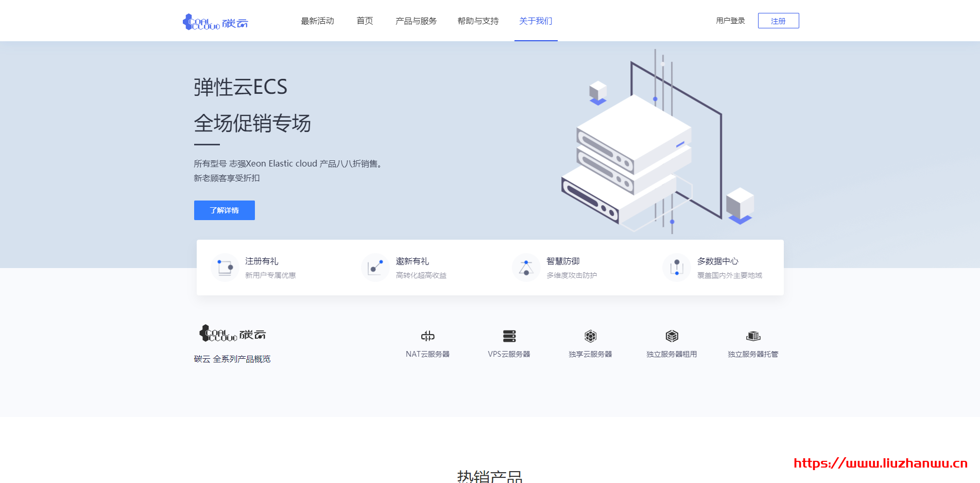
Task: Click the 了解详情 button
Action: [224, 210]
